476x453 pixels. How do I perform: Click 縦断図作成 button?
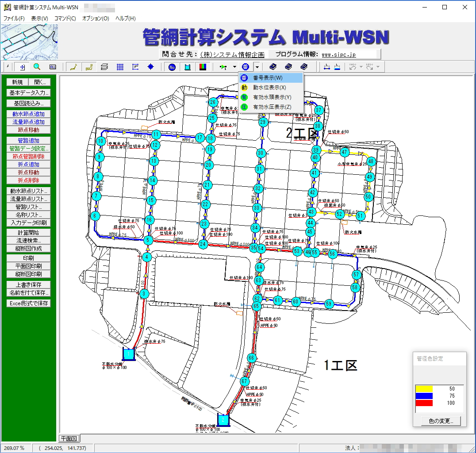click(29, 249)
